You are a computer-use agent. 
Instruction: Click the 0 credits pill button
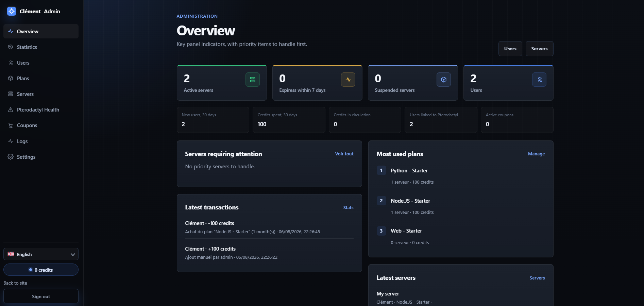pyautogui.click(x=41, y=270)
